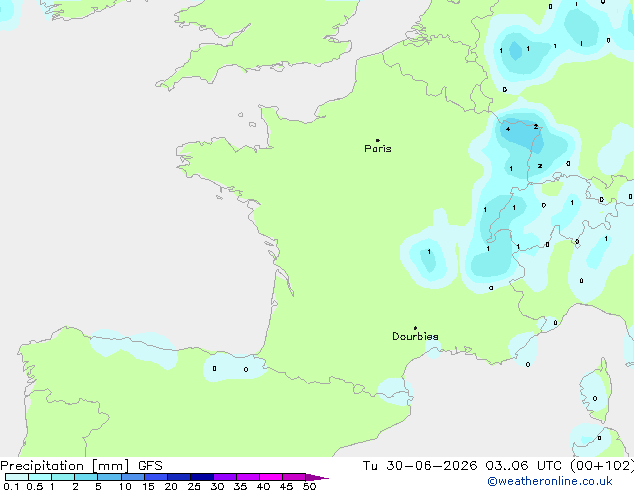The height and width of the screenshot is (490, 634).
Task: Pick the legend swatch between 0.1 and 0.5
Action: pyautogui.click(x=17, y=477)
